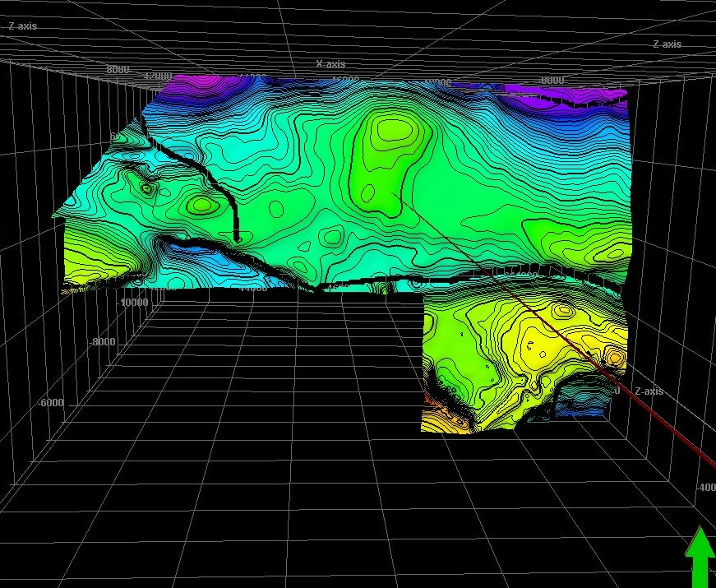Click the 8000 tick label near top-right
716x588 pixels.
click(x=552, y=81)
